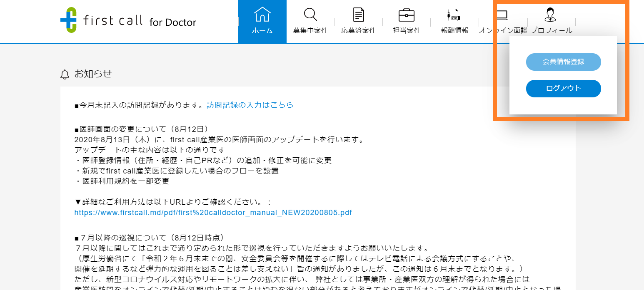Open the firstcall manual PDF link
644x290 pixels.
212,212
